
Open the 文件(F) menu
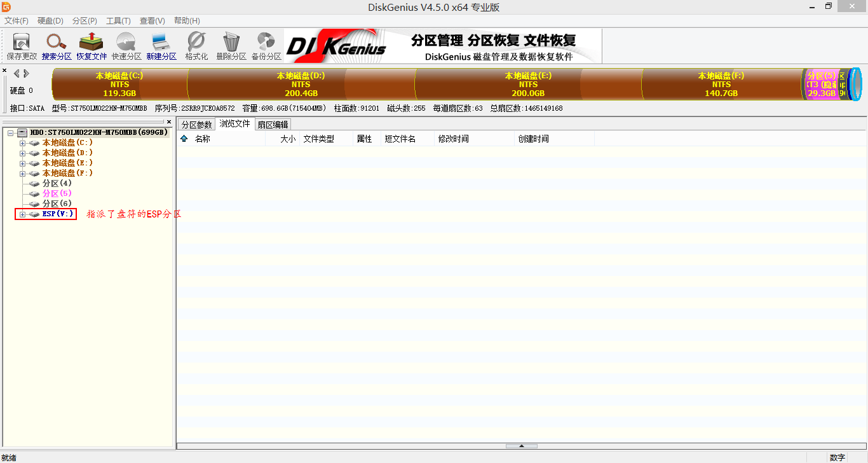click(x=17, y=21)
